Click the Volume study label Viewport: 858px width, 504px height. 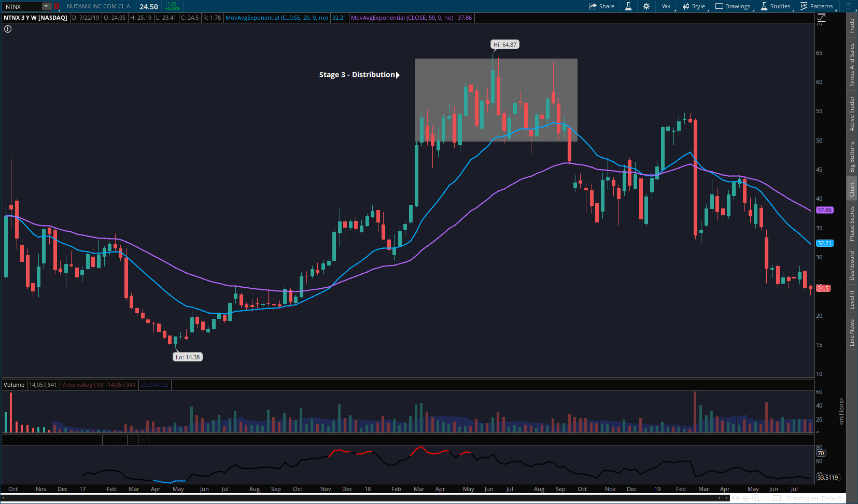point(14,385)
